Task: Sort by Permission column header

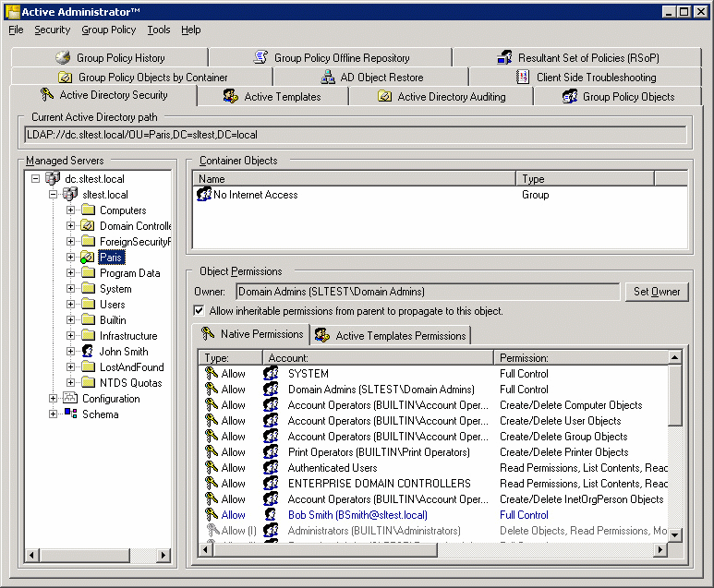Action: [x=581, y=358]
